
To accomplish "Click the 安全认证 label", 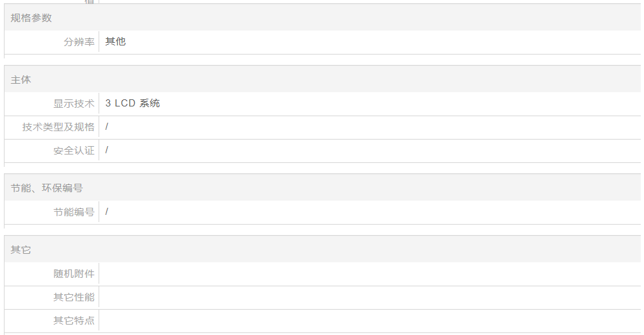I will click(x=74, y=151).
